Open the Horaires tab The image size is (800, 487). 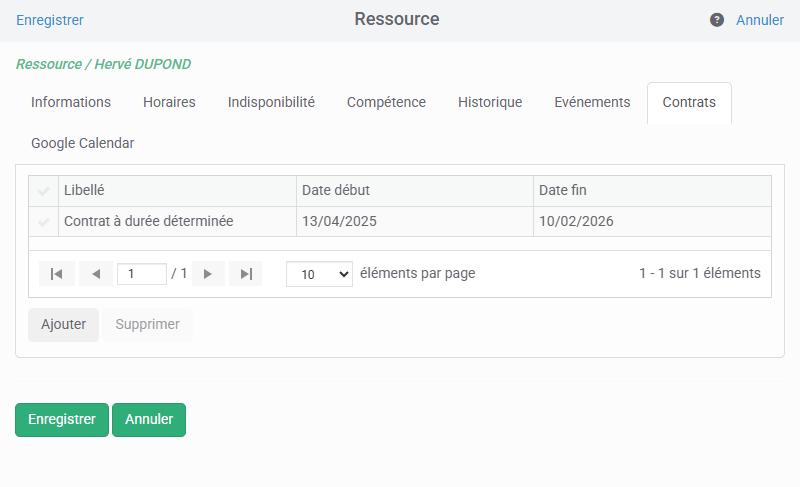click(x=169, y=102)
